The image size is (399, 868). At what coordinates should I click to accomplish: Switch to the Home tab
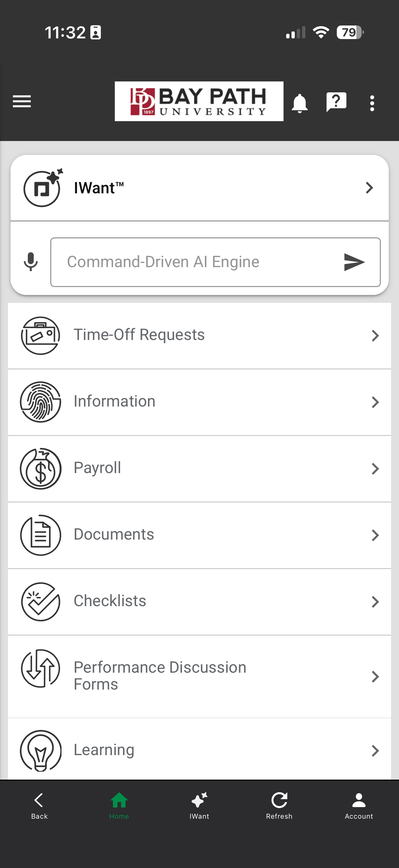pos(119,806)
